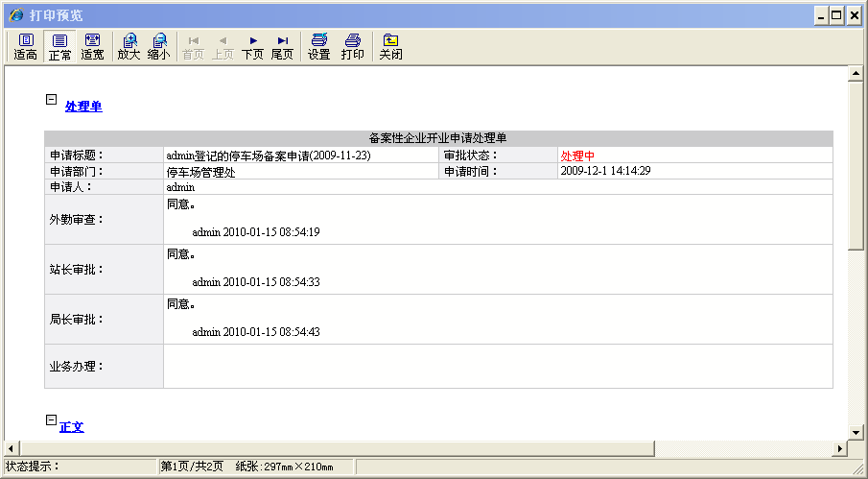
Task: Open the 正文 link
Action: (x=72, y=427)
